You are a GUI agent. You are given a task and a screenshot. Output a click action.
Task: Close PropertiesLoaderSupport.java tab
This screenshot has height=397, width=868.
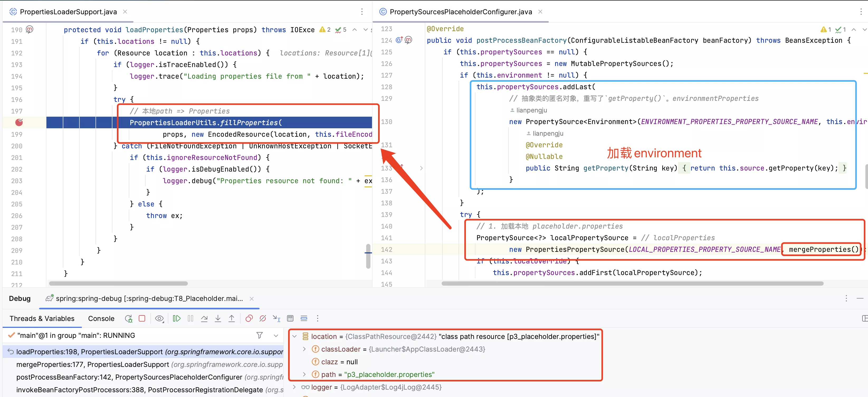pyautogui.click(x=125, y=12)
